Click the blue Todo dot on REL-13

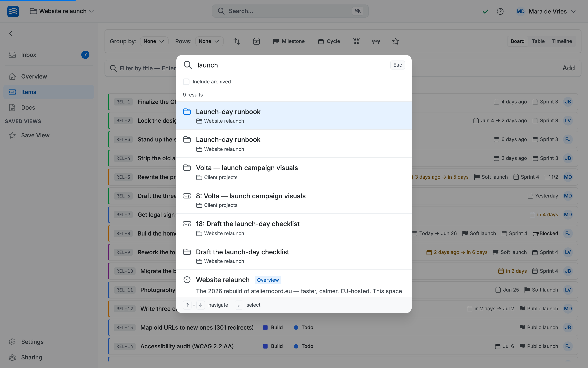[296, 327]
